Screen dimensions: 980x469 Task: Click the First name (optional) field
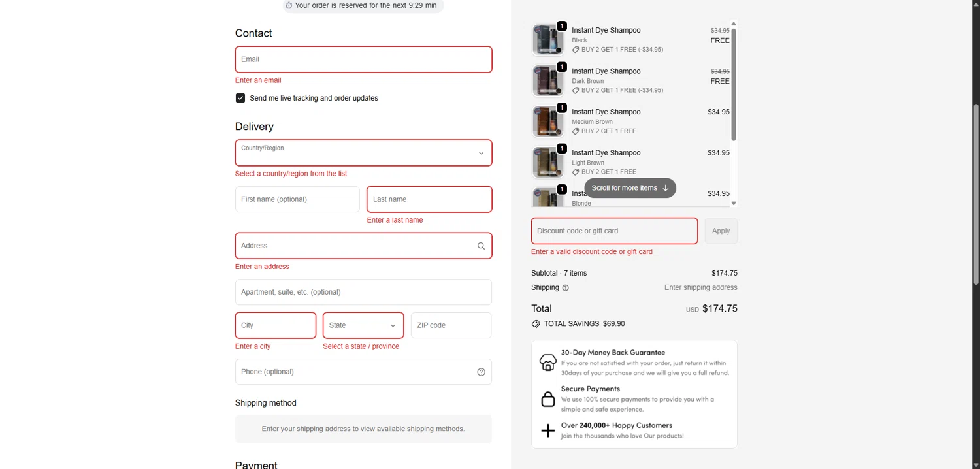pos(297,199)
